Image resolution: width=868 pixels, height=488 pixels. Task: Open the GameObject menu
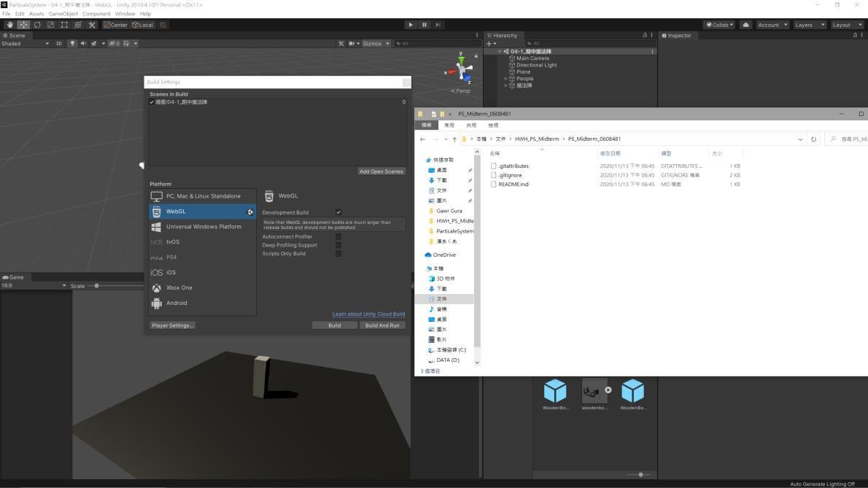point(63,13)
